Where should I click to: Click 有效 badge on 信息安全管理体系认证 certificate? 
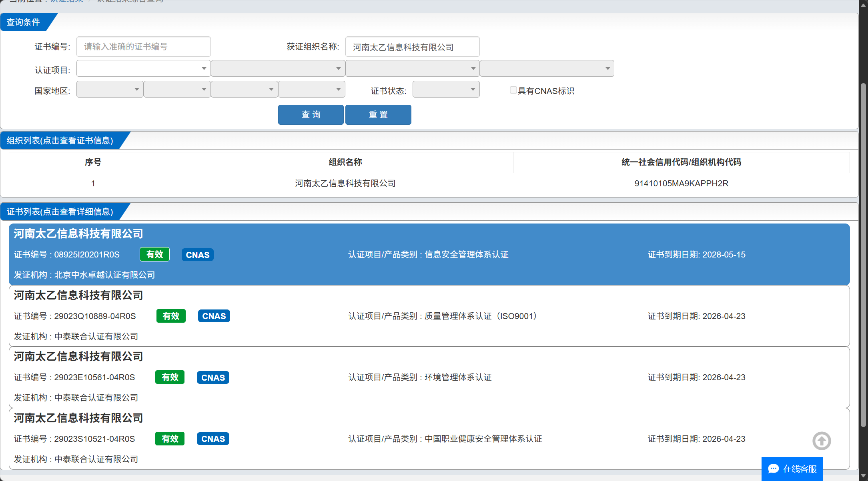tap(154, 254)
